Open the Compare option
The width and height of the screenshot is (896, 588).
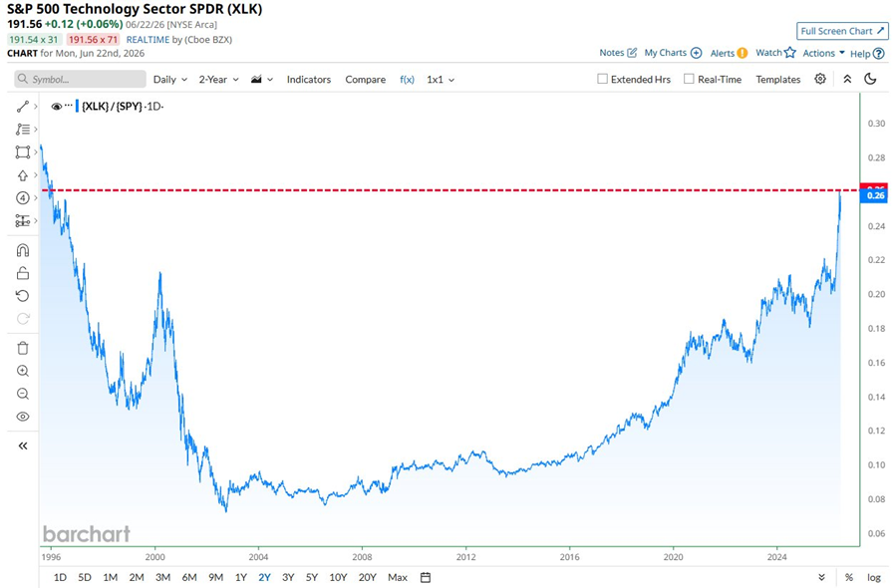(x=365, y=80)
